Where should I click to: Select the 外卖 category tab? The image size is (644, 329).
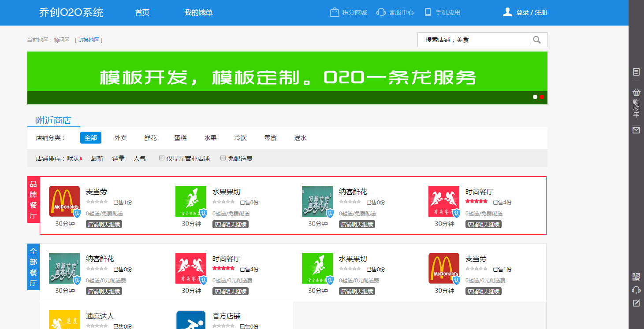coord(120,137)
